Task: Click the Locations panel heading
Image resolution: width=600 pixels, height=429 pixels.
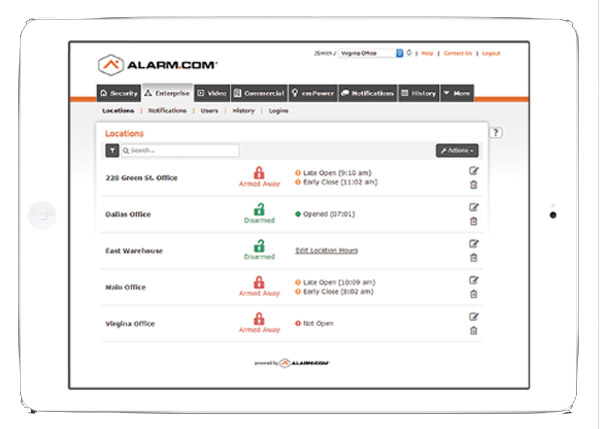Action: [x=124, y=133]
